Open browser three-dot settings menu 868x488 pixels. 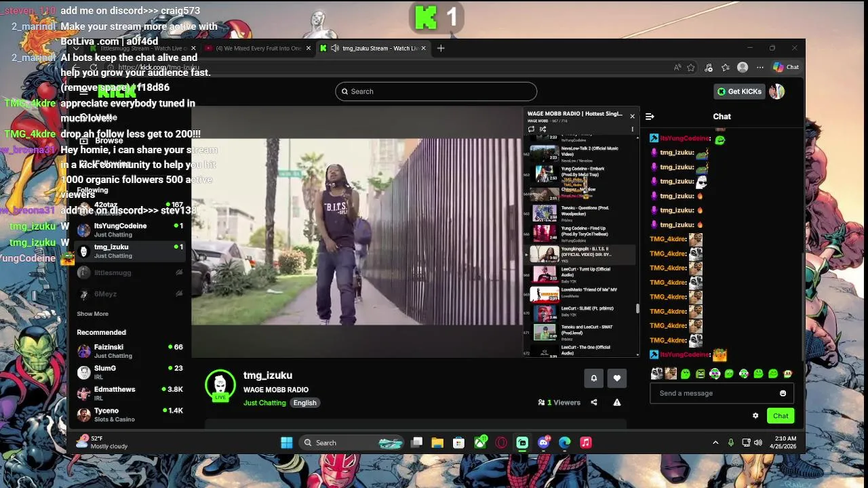(760, 67)
